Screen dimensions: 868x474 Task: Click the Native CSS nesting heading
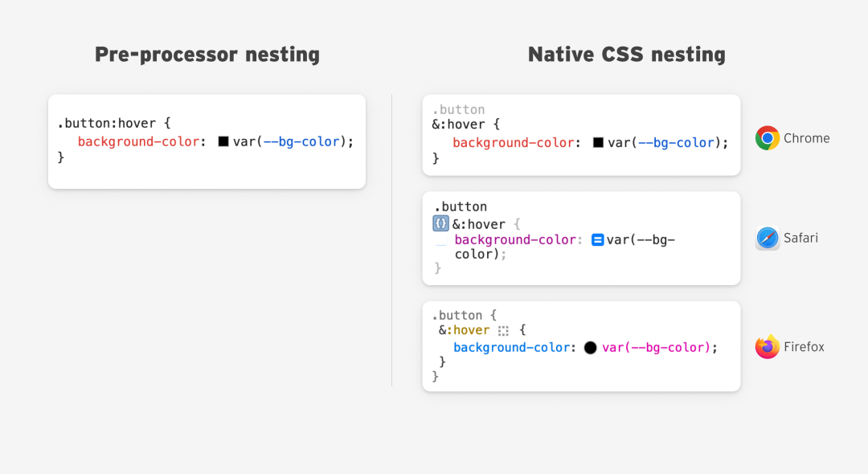click(x=627, y=54)
